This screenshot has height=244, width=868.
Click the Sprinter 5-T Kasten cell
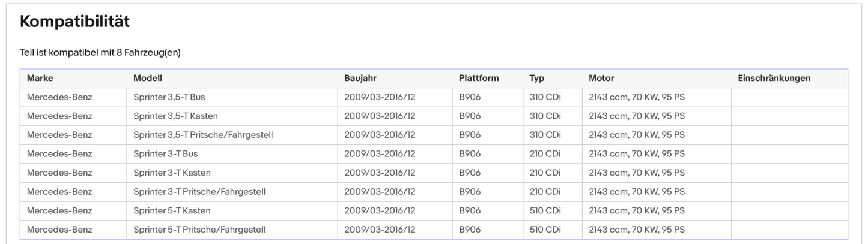click(172, 211)
